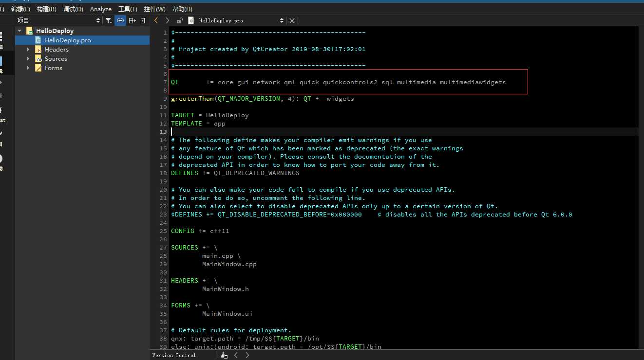Click 'MainWindow.ui' in the code

[x=227, y=314]
